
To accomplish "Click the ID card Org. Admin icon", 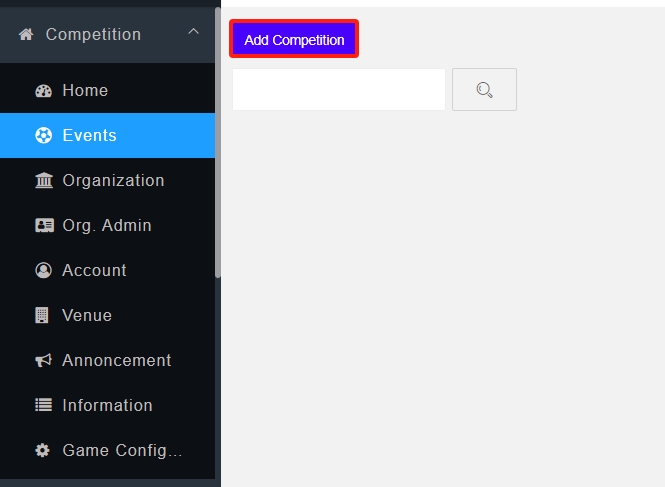I will click(43, 226).
